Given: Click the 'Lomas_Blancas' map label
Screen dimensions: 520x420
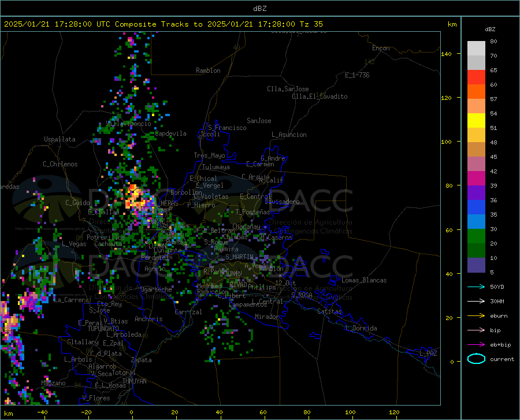Looking at the screenshot, I should 364,280.
